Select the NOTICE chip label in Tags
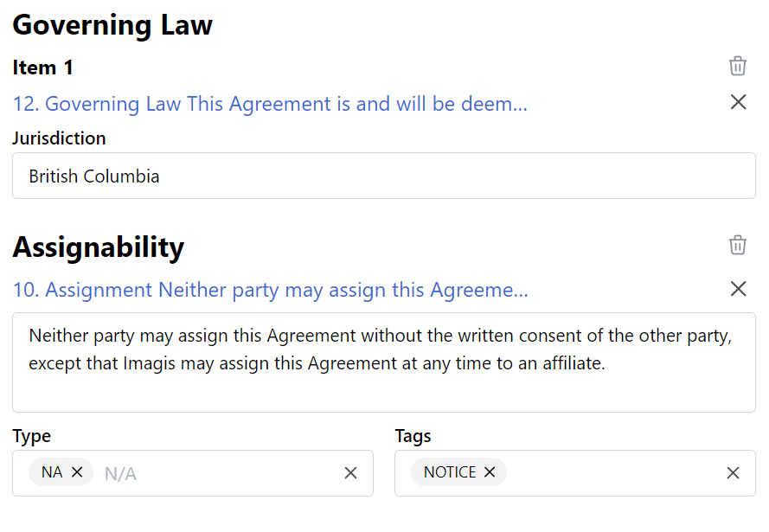Screen dimensions: 769x532 450,472
